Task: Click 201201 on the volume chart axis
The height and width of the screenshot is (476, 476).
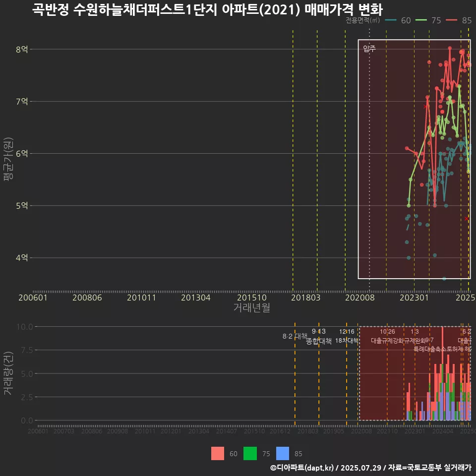Action: pyautogui.click(x=171, y=431)
